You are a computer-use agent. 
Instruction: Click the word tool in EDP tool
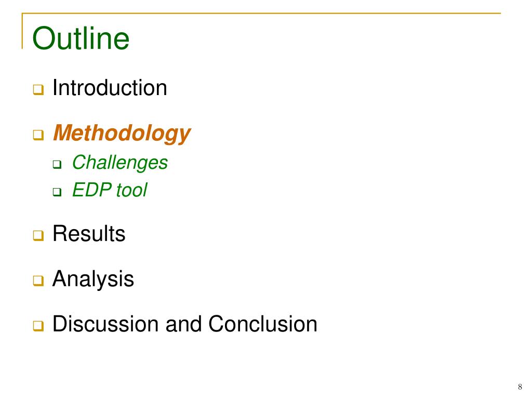(132, 190)
